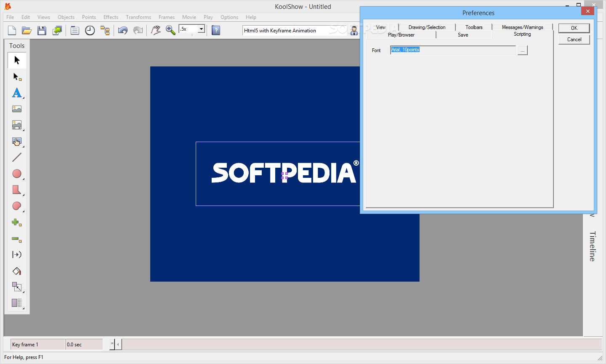Click the user avatar icon in toolbar
The width and height of the screenshot is (606, 364).
(354, 30)
